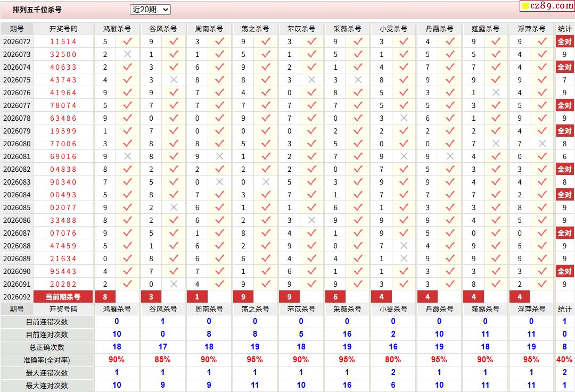575x392 pixels.
Task: Click the winning number 69016
Action: coord(63,157)
